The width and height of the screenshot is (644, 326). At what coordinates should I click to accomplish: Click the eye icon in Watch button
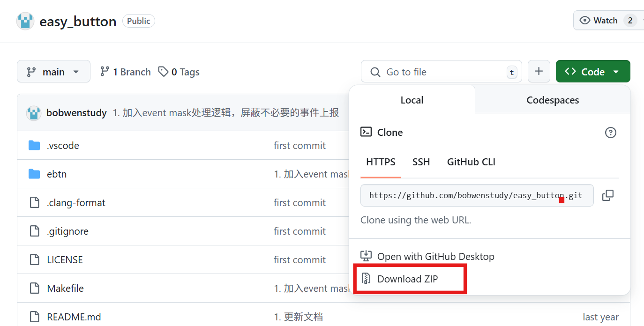584,21
